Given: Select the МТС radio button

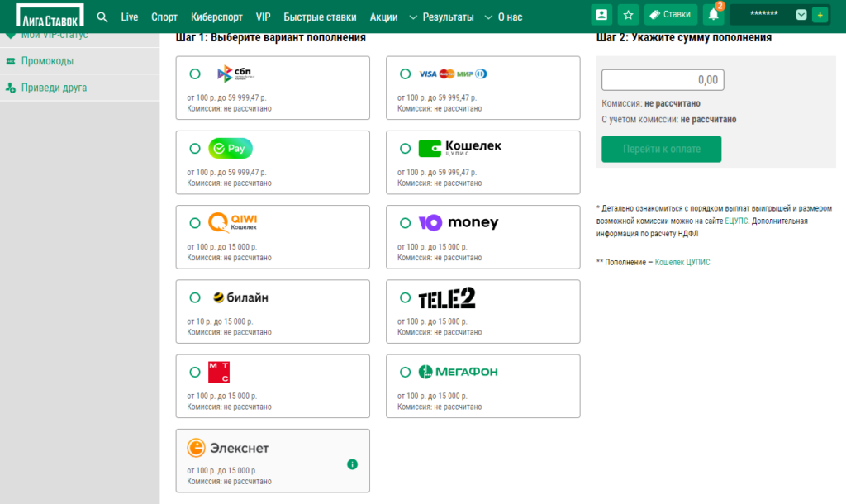Looking at the screenshot, I should (195, 372).
